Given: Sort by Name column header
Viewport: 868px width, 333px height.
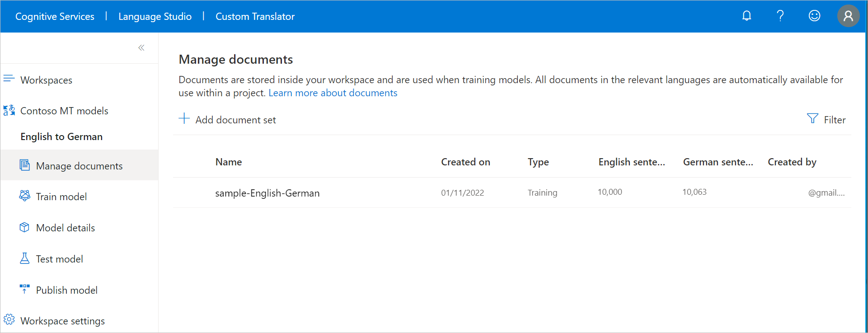Looking at the screenshot, I should pos(229,162).
